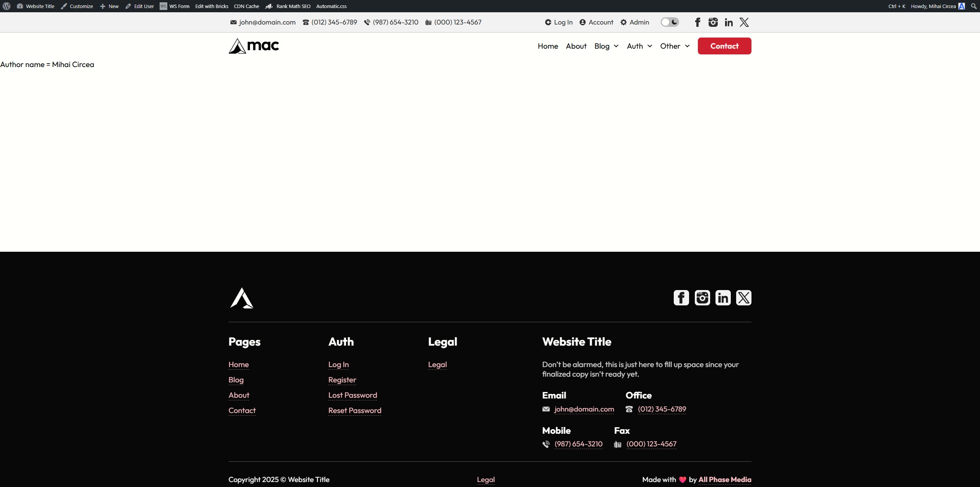Click the mac site logo in the header
980x487 pixels.
pyautogui.click(x=253, y=46)
